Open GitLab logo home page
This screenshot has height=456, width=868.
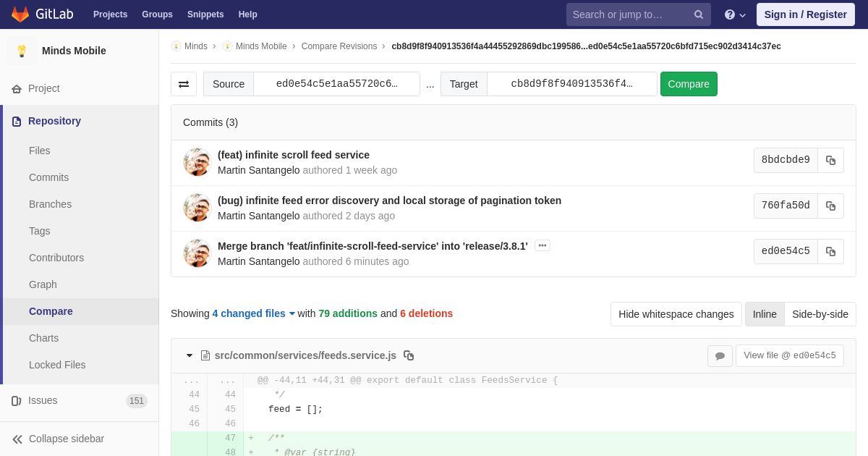pyautogui.click(x=41, y=14)
